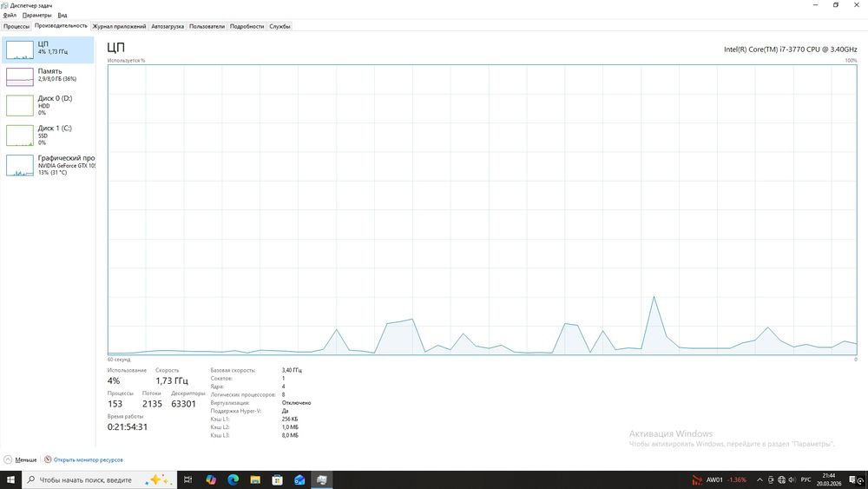The height and width of the screenshot is (489, 868).
Task: Open the Параметры menu
Action: 36,16
